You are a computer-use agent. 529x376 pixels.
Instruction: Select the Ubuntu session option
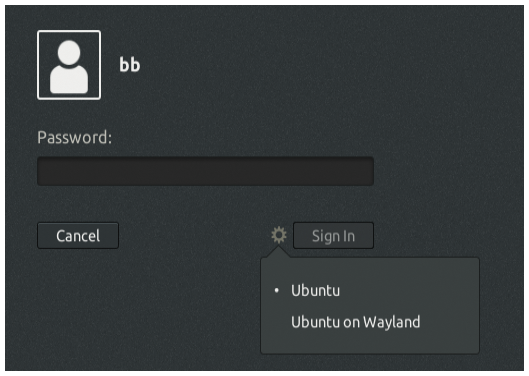click(x=315, y=290)
